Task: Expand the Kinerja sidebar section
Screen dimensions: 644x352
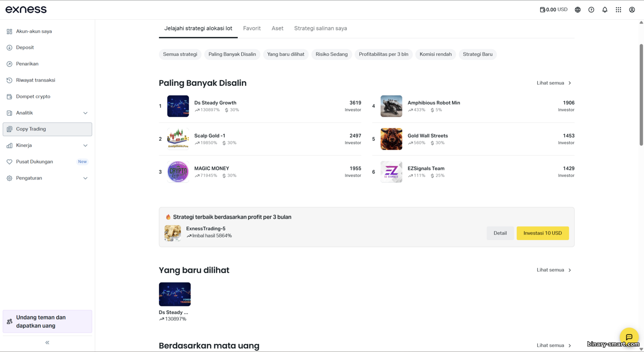Action: (x=85, y=146)
